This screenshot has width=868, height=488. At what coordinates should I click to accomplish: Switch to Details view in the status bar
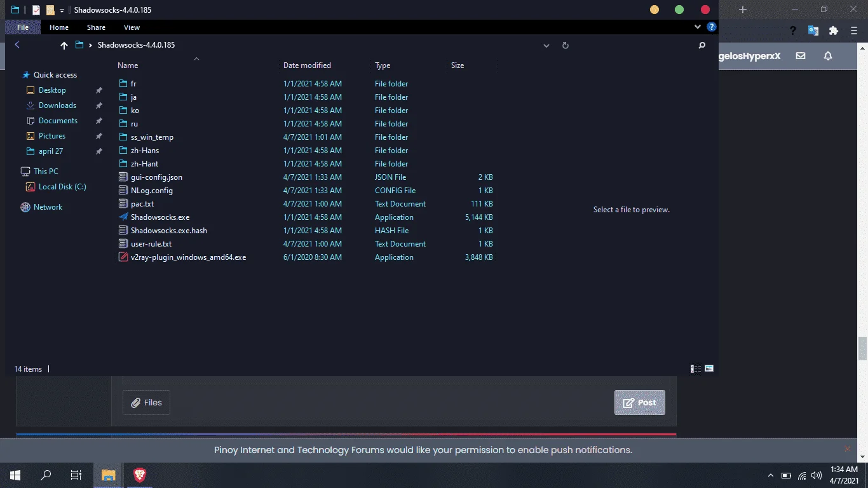click(x=696, y=369)
